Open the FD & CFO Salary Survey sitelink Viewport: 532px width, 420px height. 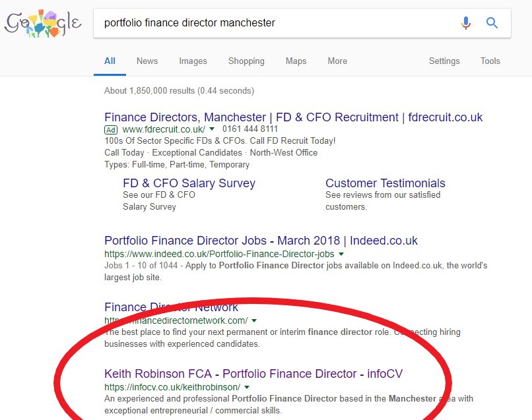[189, 183]
